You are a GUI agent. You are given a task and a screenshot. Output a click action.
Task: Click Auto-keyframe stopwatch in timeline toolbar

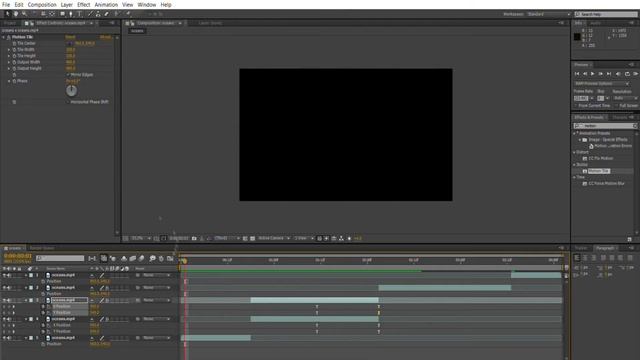[x=161, y=258]
